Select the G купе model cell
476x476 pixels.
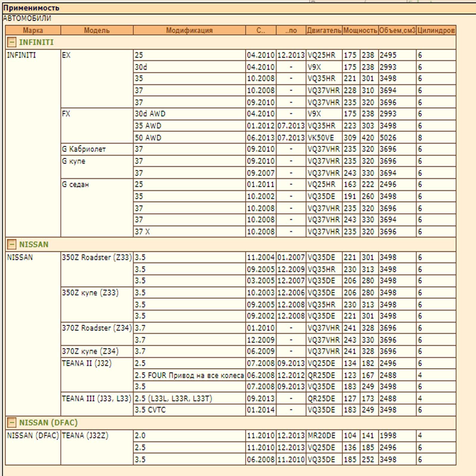coord(97,167)
